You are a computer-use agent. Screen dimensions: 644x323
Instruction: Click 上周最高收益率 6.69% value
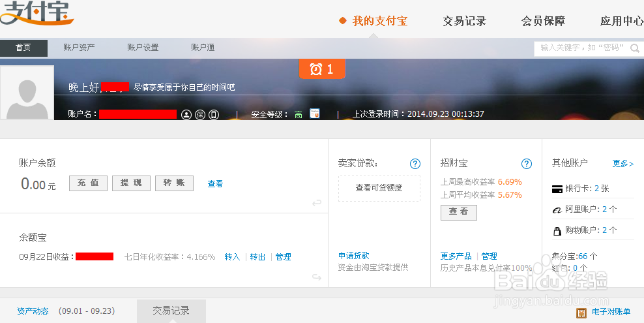coord(510,181)
